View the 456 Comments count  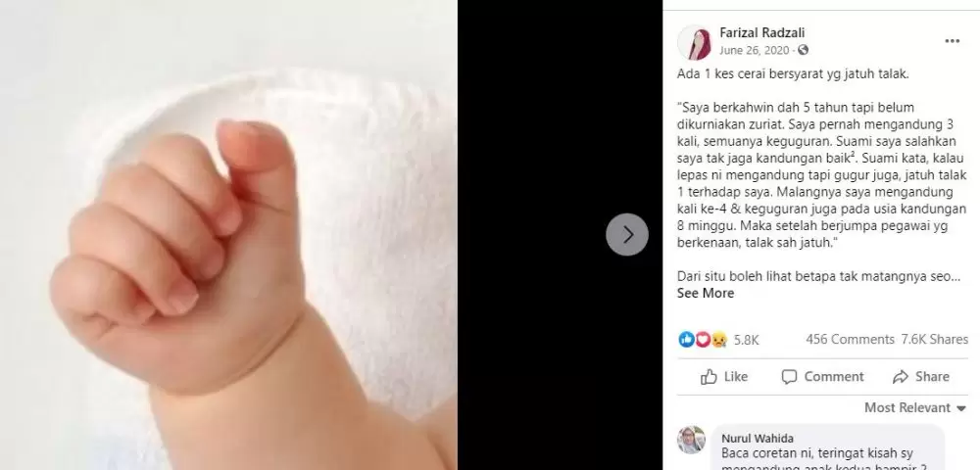(x=850, y=339)
